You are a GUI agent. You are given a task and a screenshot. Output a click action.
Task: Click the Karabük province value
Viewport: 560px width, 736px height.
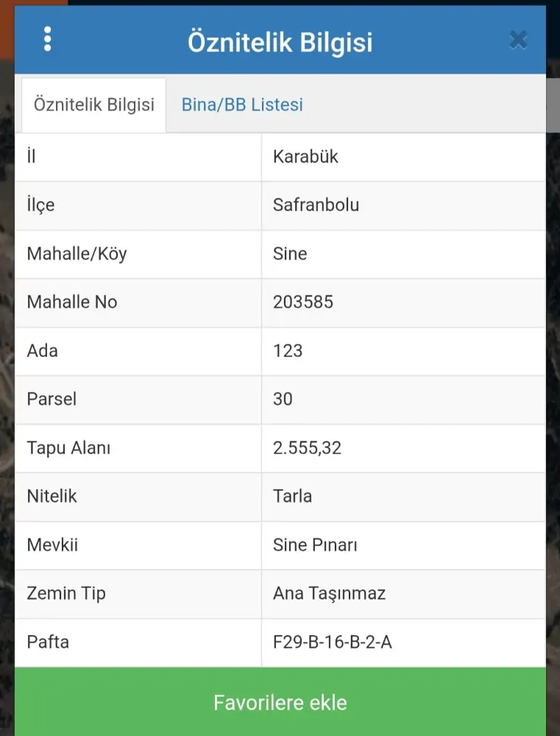coord(305,157)
